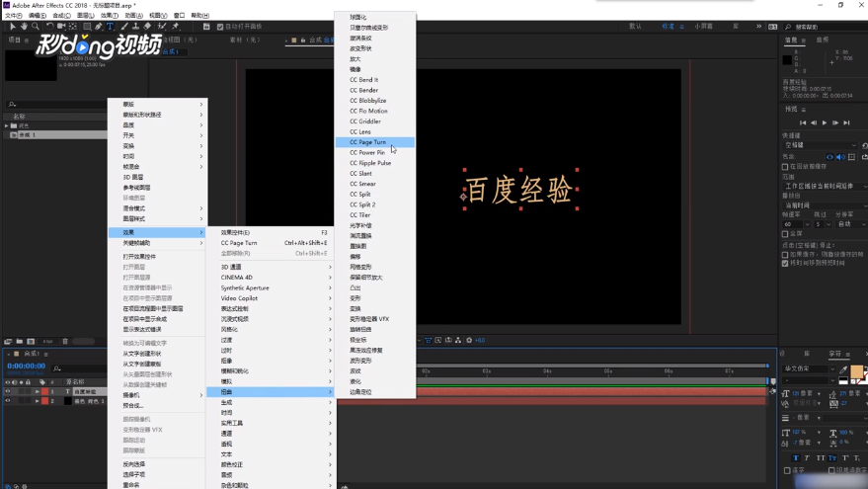Open resolution dropdown in Preview panel
Image resolution: width=868 pixels, height=489 pixels.
pos(851,224)
